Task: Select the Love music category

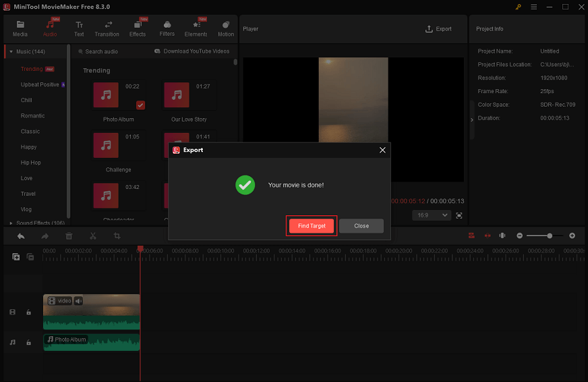Action: click(26, 178)
